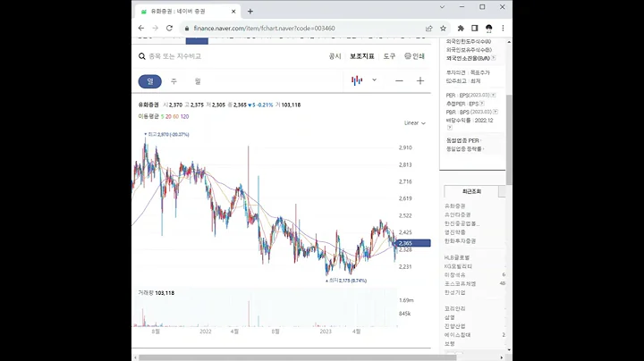This screenshot has height=361, width=644.
Task: Open 유화증권 in recent list
Action: [455, 206]
